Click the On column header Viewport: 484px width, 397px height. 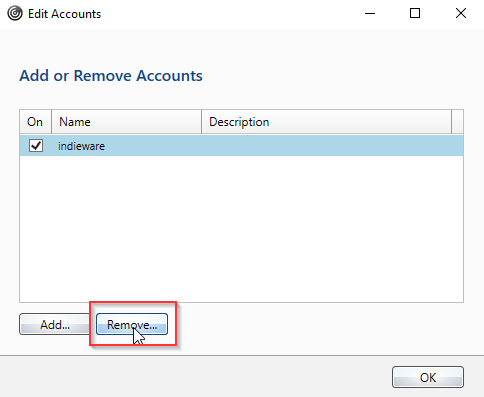35,122
